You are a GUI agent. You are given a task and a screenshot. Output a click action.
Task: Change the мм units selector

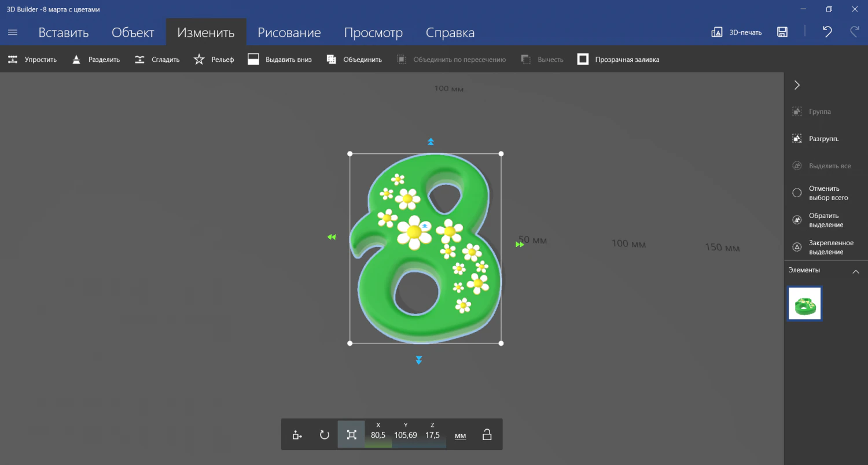(x=460, y=436)
